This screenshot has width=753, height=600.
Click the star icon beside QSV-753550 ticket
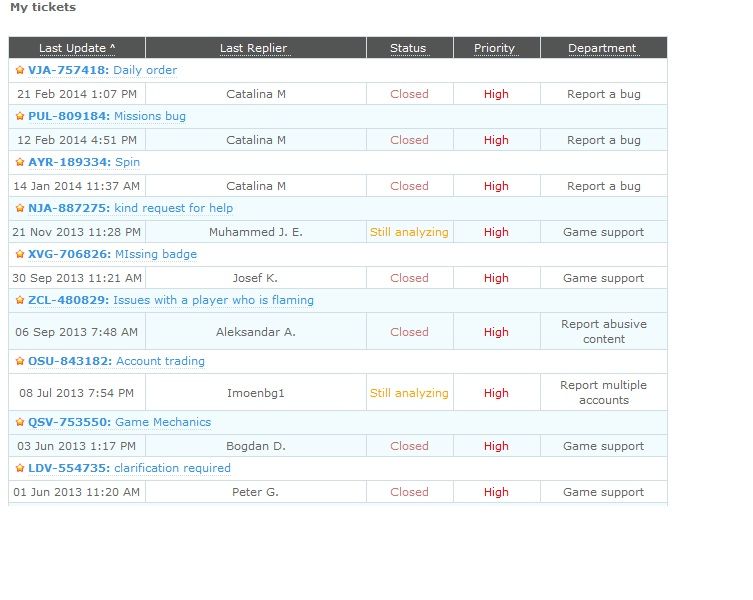coord(20,423)
